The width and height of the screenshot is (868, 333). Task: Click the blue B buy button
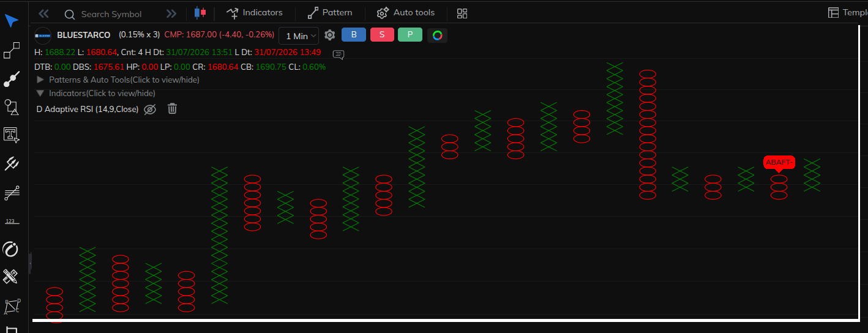pyautogui.click(x=354, y=35)
